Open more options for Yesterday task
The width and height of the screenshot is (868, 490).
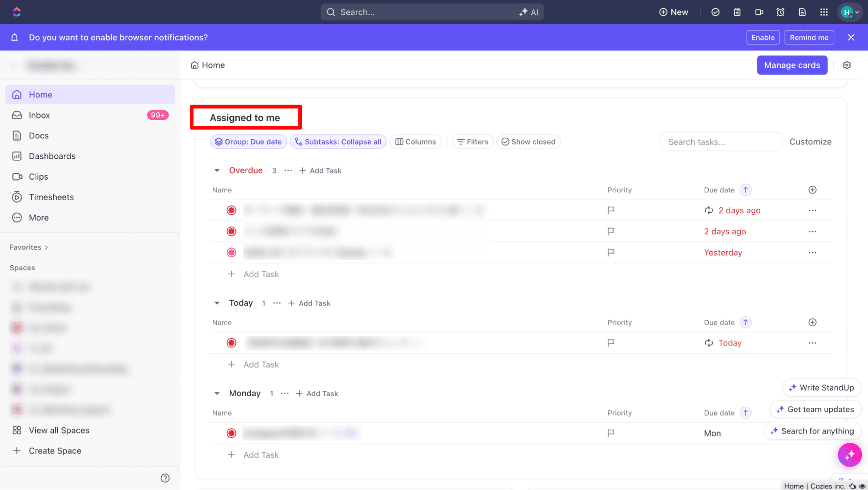[812, 253]
